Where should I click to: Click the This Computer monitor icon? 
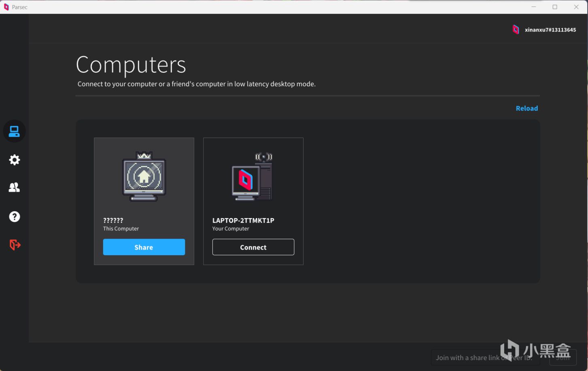click(x=144, y=177)
